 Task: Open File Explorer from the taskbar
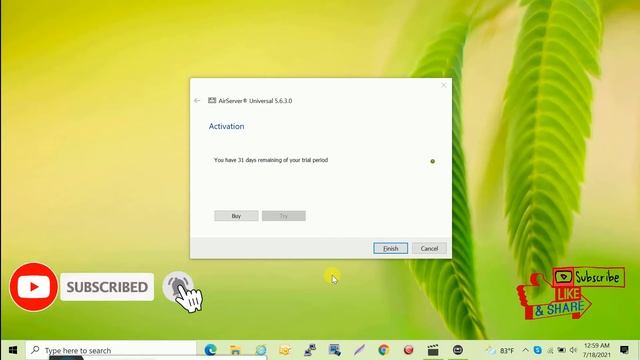coord(235,350)
